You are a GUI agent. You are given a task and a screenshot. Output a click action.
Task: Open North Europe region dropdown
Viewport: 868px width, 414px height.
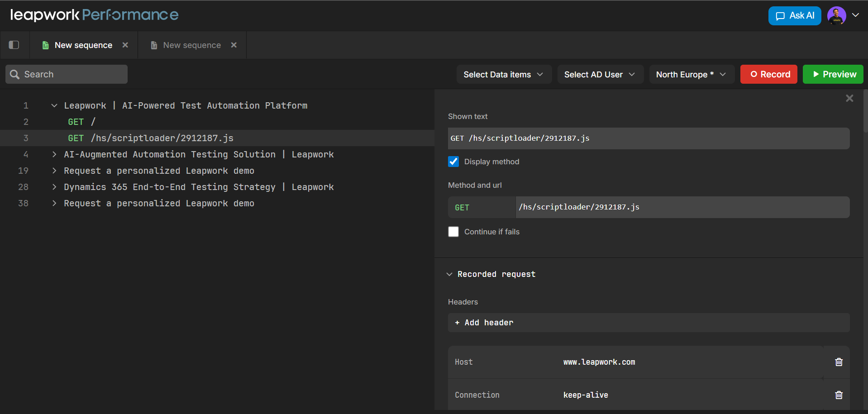[x=691, y=74]
